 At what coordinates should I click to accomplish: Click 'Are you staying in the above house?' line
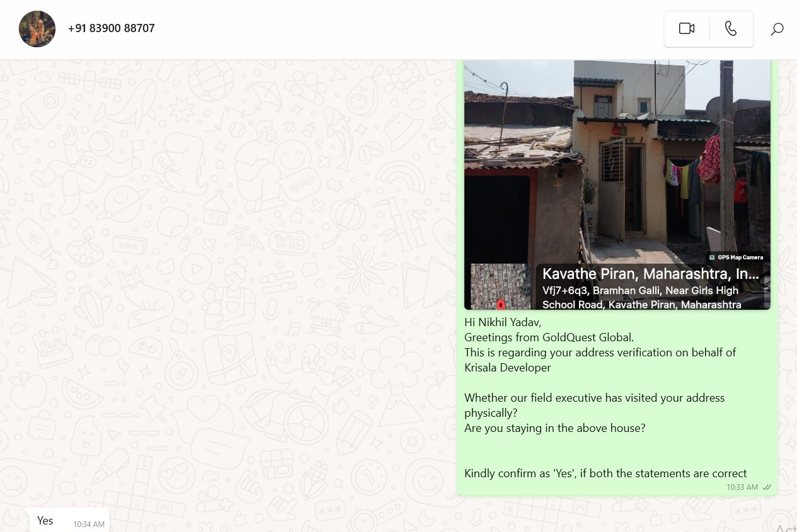tap(555, 428)
